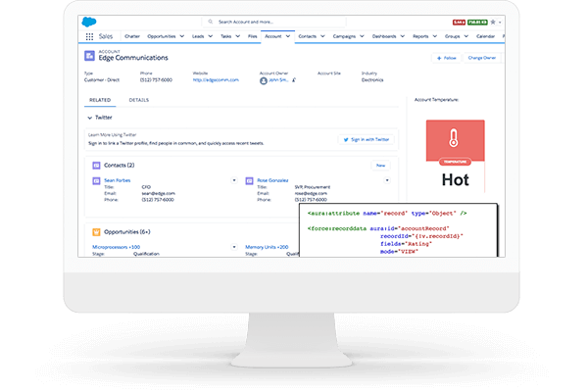588x392 pixels.
Task: Expand the Dashboards tab dropdown arrow
Action: click(403, 36)
